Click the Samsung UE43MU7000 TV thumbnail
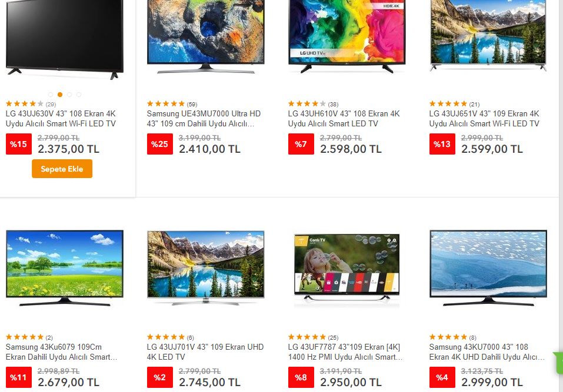 (x=206, y=36)
